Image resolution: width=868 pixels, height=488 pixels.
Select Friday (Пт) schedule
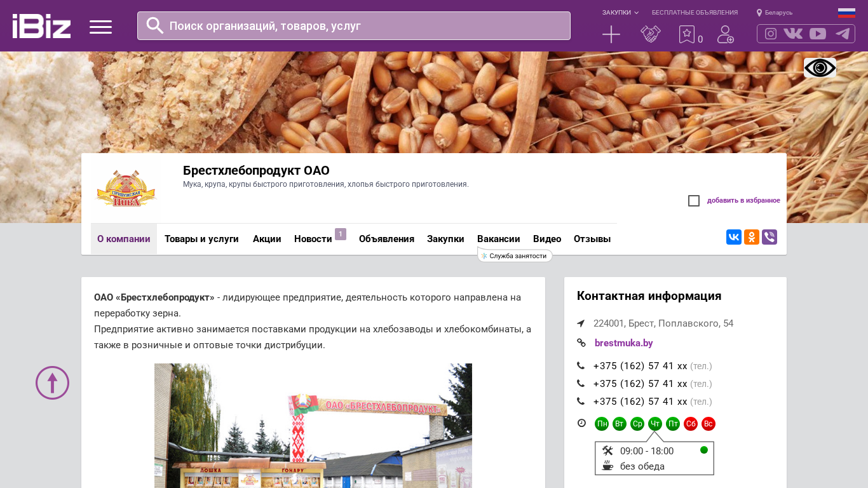pos(673,424)
